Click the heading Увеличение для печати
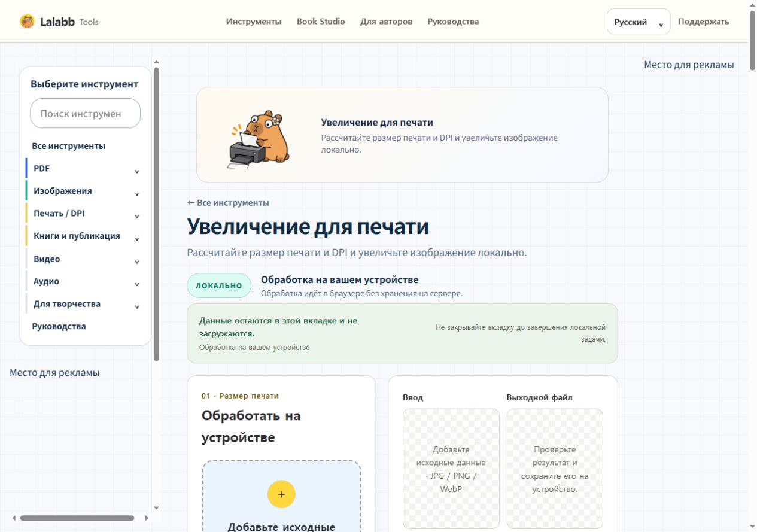 coord(308,227)
